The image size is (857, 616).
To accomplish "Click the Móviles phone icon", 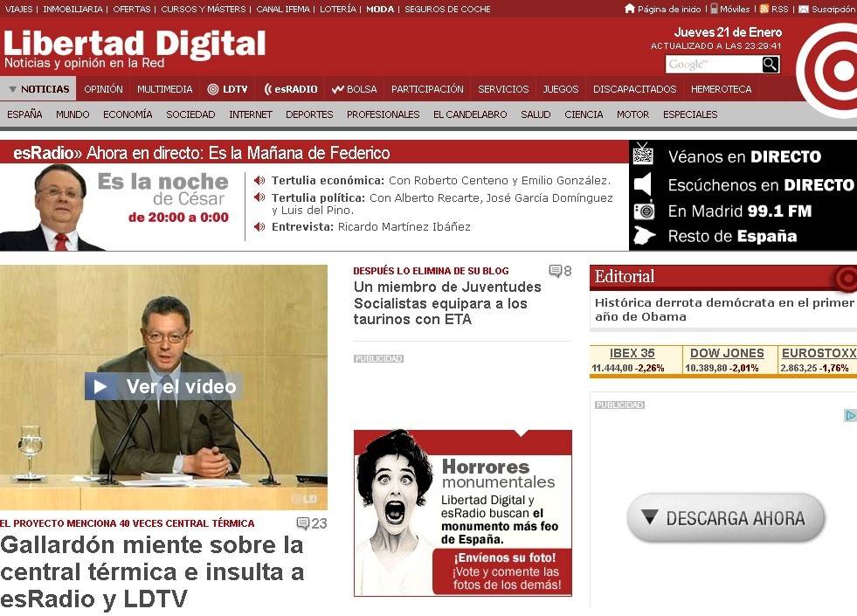I will pyautogui.click(x=714, y=9).
